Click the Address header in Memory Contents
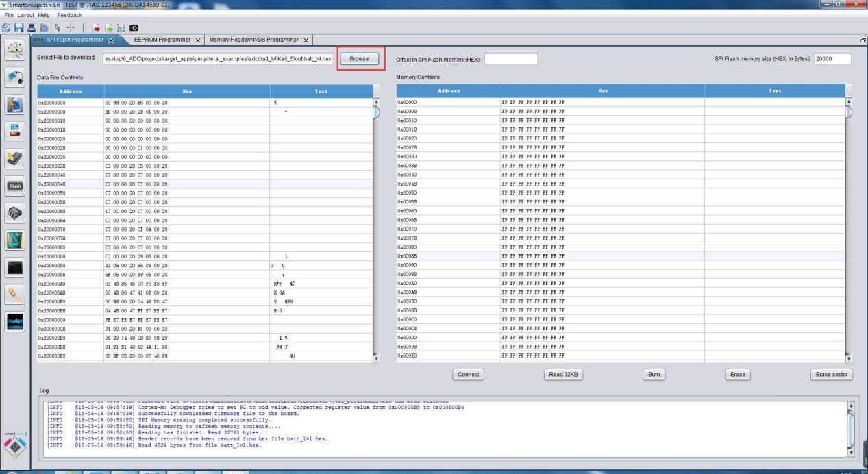This screenshot has height=474, width=868. [x=449, y=91]
